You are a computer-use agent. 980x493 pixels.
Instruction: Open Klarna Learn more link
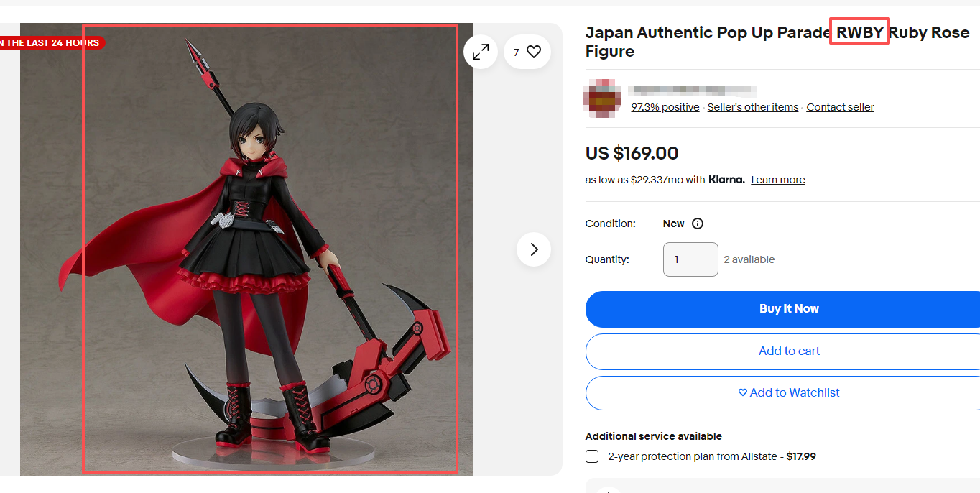pyautogui.click(x=778, y=180)
